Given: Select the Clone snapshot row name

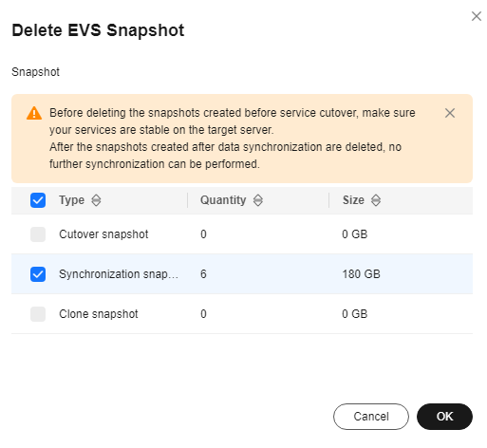Looking at the screenshot, I should click(99, 314).
